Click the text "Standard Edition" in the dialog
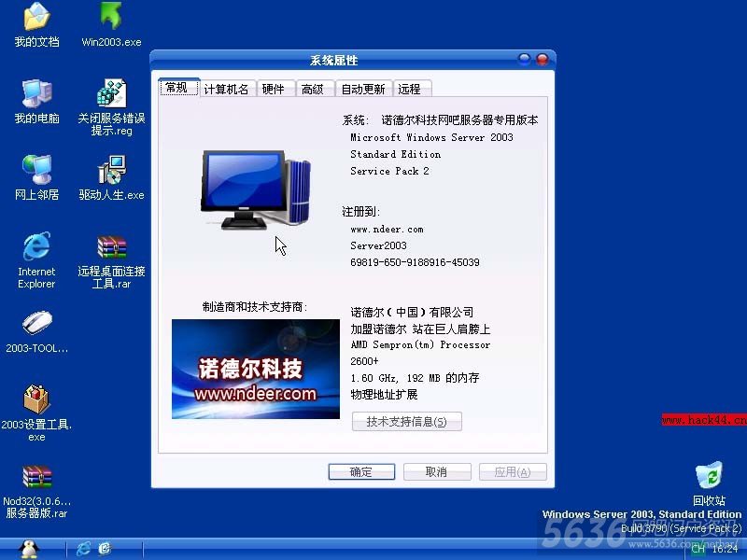The image size is (747, 560). pos(395,154)
